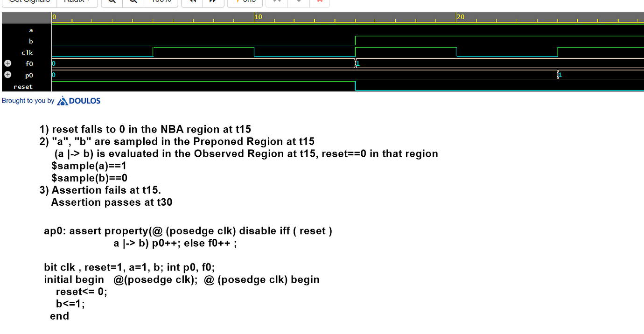Click the lightning bolt 0ns cursor icon
This screenshot has height=334, width=644.
coord(244,2)
